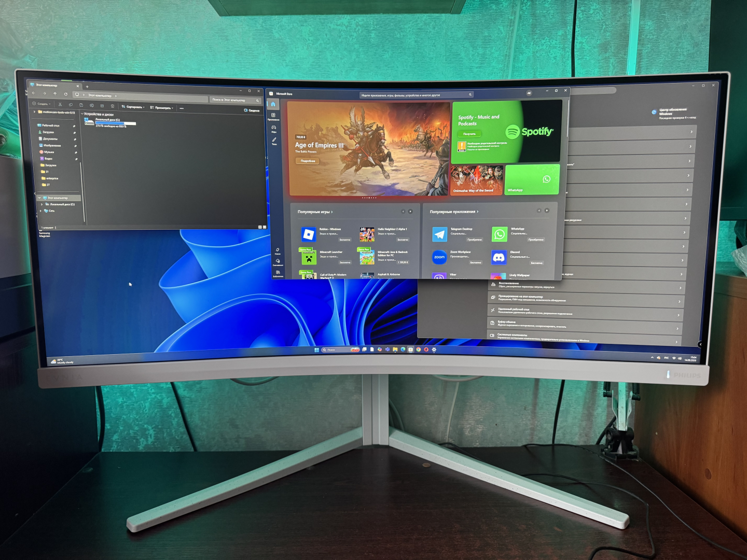Add a new File Explorer tab
Viewport: 747px width, 560px height.
[x=87, y=87]
